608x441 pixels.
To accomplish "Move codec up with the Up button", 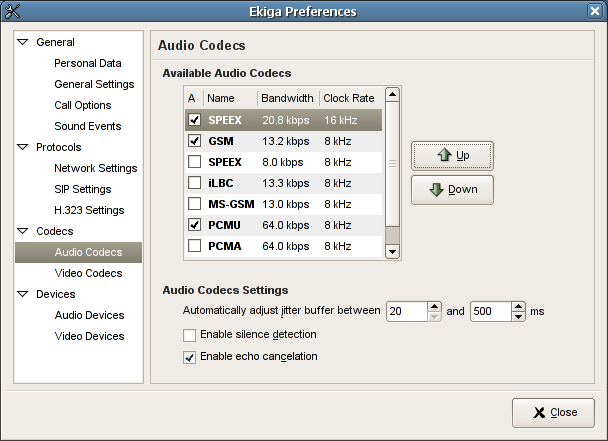I will pos(451,156).
